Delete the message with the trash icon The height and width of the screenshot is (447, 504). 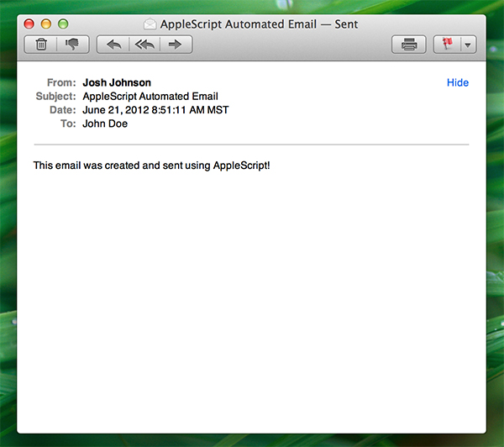coord(41,45)
